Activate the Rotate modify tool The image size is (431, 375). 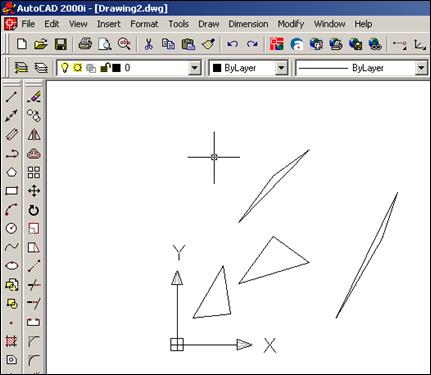pyautogui.click(x=34, y=210)
